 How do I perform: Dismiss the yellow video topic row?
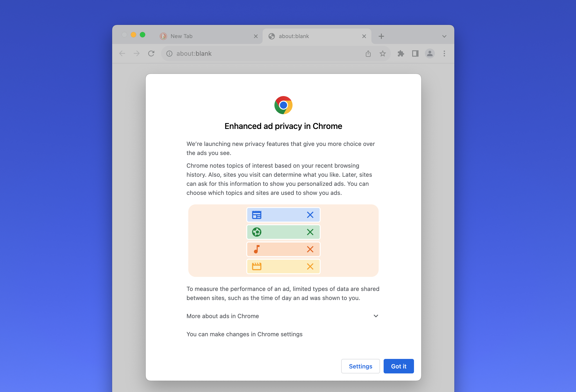pos(310,266)
